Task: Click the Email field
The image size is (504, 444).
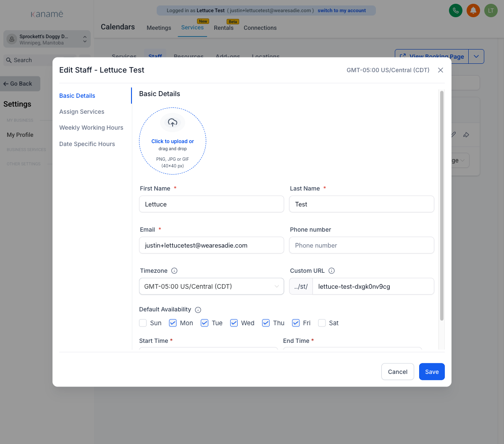Action: (211, 245)
